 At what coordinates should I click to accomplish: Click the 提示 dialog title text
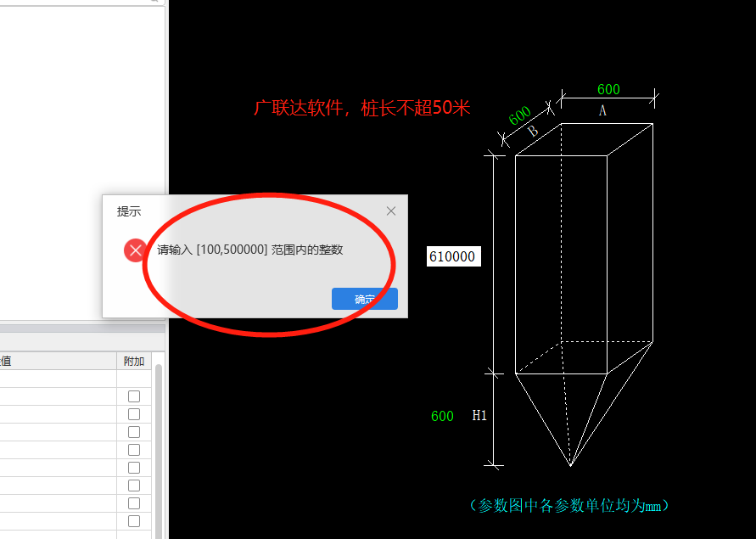click(129, 211)
